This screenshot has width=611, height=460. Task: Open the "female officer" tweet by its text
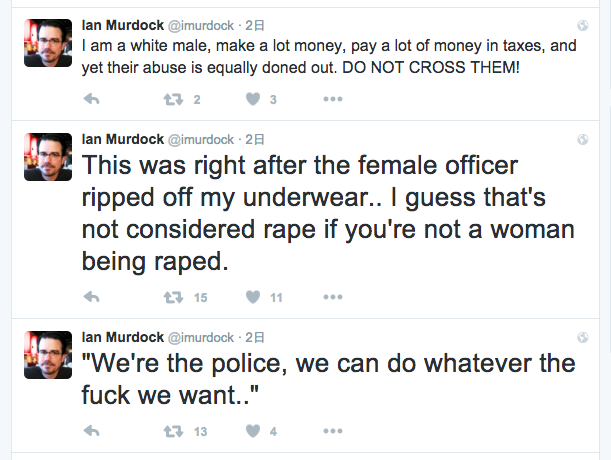click(x=328, y=213)
